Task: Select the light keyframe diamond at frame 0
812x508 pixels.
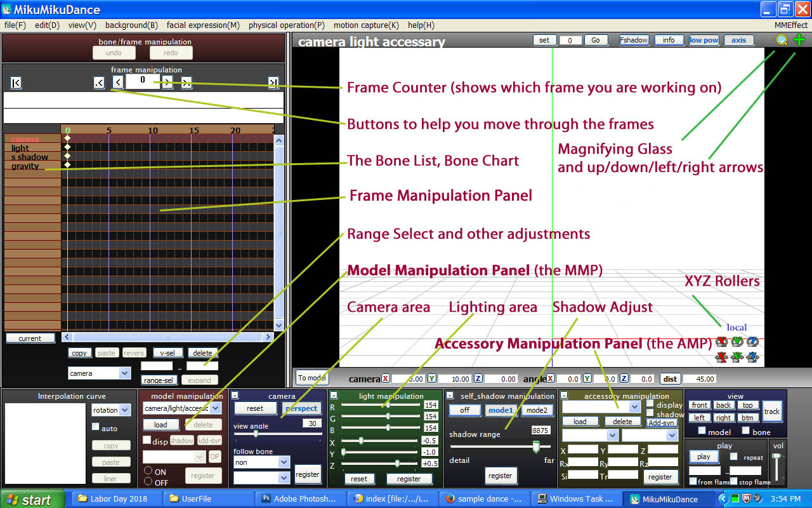Action: pyautogui.click(x=67, y=147)
